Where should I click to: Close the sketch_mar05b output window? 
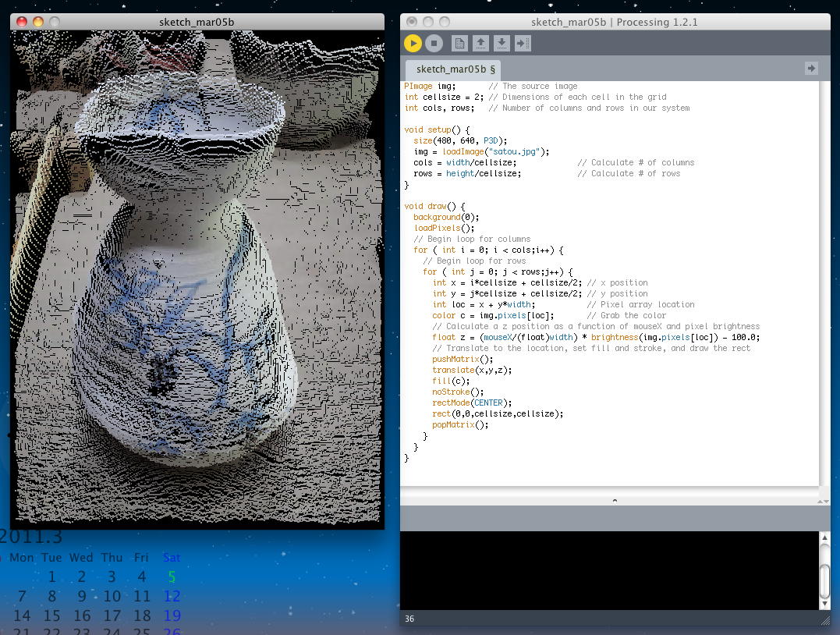[22, 22]
